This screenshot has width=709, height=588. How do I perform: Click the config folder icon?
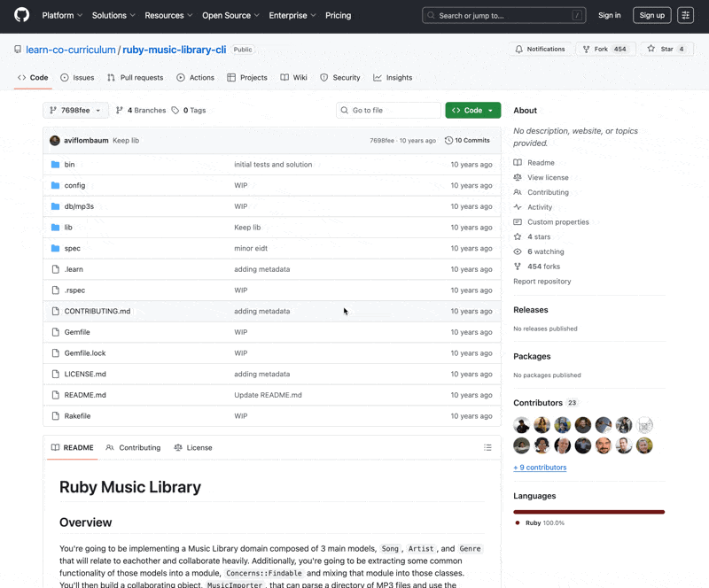tap(55, 185)
